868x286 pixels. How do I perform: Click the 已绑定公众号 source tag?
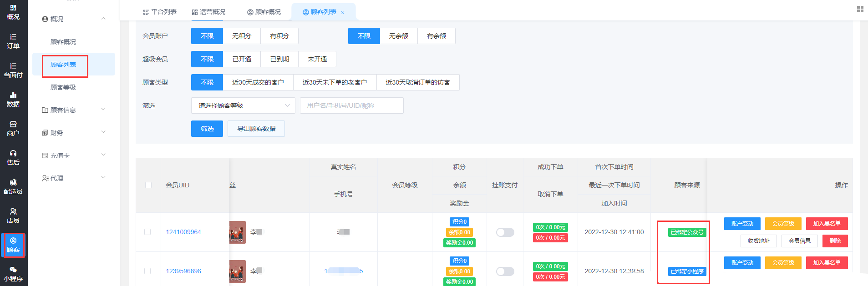[x=687, y=232]
